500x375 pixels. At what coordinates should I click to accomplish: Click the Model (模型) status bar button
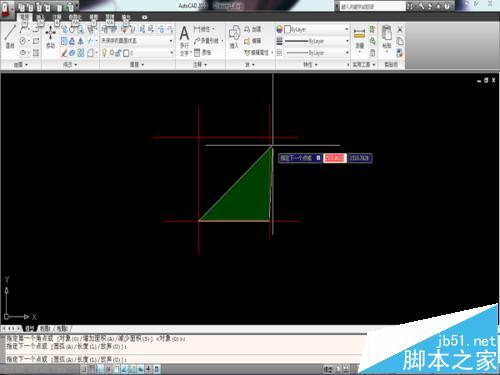coord(328,369)
